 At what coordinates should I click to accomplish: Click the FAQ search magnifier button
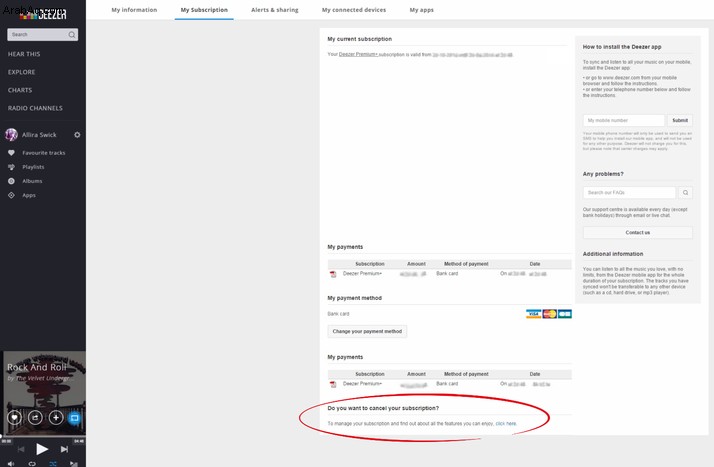pyautogui.click(x=685, y=193)
